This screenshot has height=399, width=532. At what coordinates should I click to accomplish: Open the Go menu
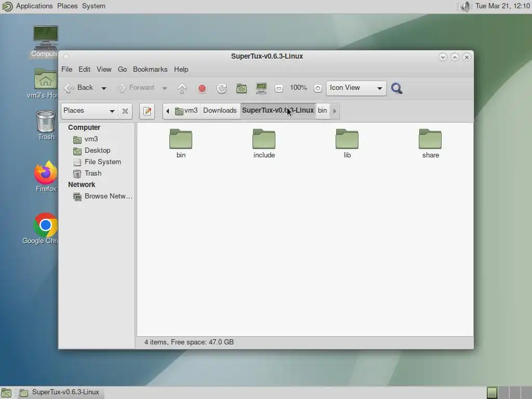[x=122, y=69]
